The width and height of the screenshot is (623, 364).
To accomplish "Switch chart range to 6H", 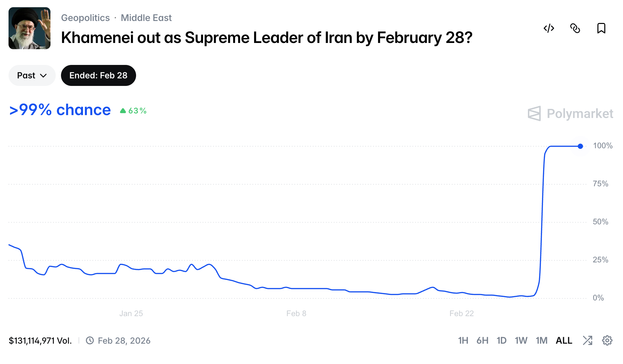I will 482,340.
